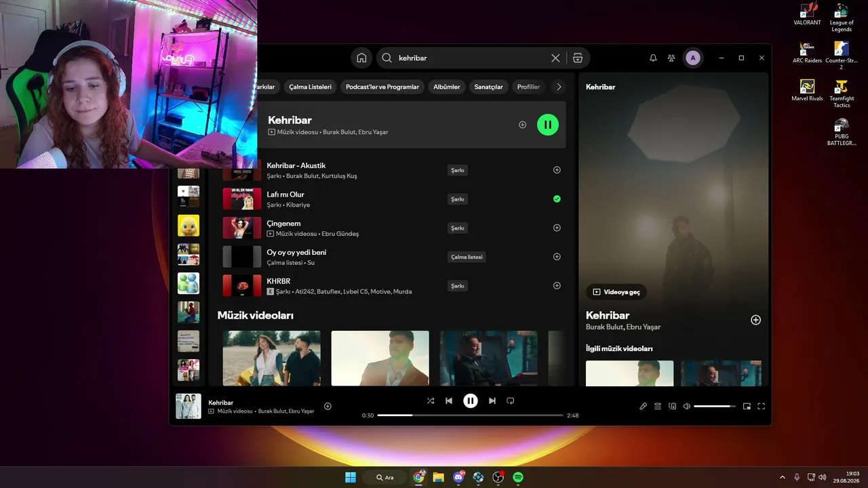The width and height of the screenshot is (868, 488).
Task: Open the Ebru Gündeş artist link
Action: (340, 234)
